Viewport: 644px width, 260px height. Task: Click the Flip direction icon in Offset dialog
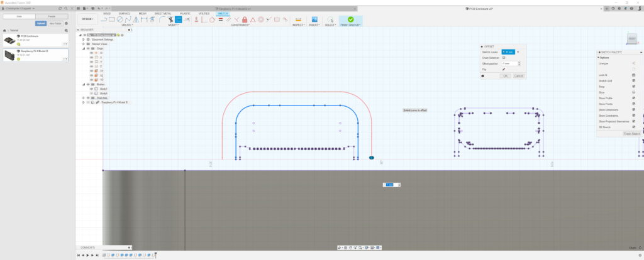[x=504, y=69]
